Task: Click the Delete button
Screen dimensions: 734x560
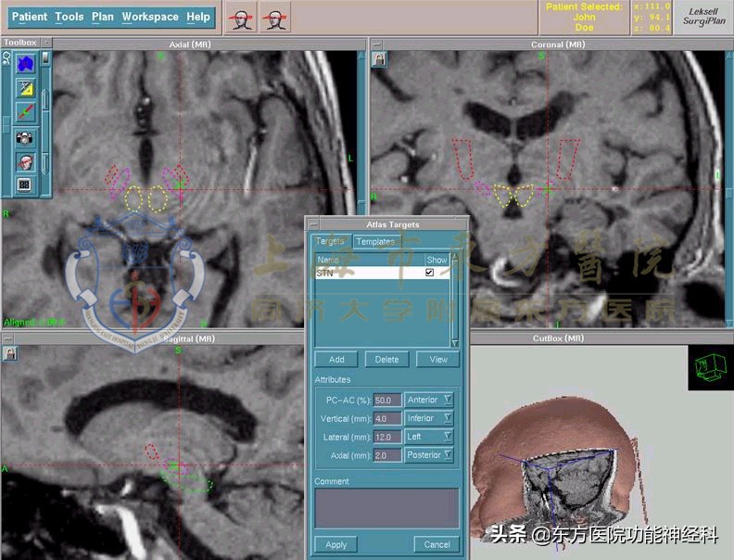Action: pyautogui.click(x=386, y=360)
